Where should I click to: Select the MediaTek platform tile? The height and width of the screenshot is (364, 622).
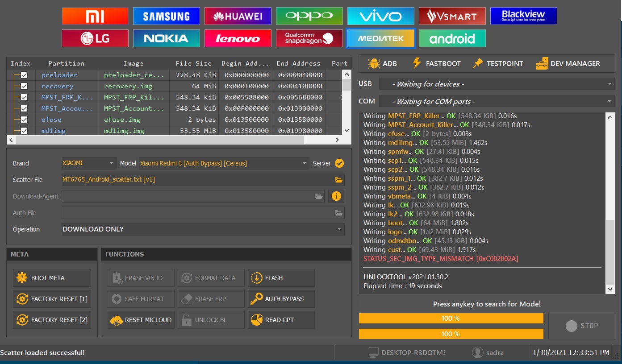tap(381, 38)
